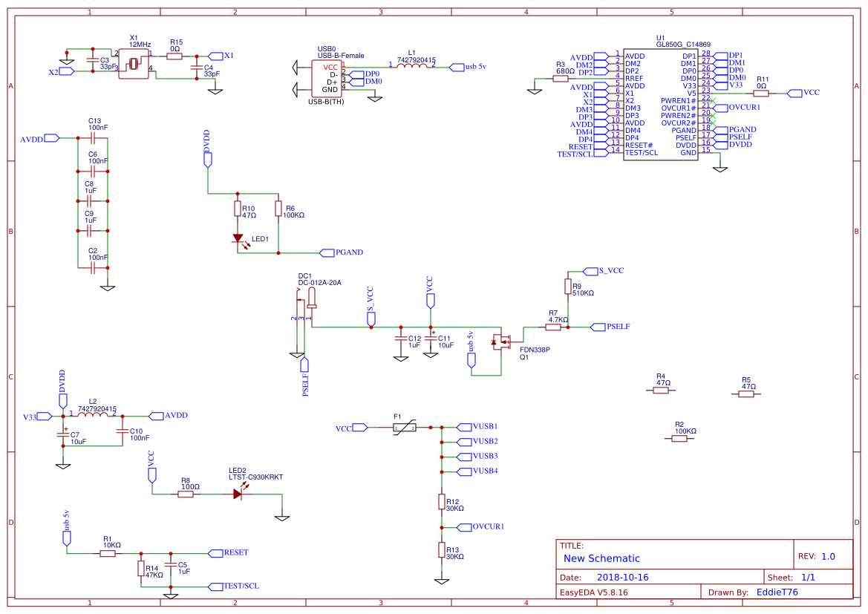Click the TITLE field showing New Schematic
This screenshot has width=868, height=614.
point(601,558)
